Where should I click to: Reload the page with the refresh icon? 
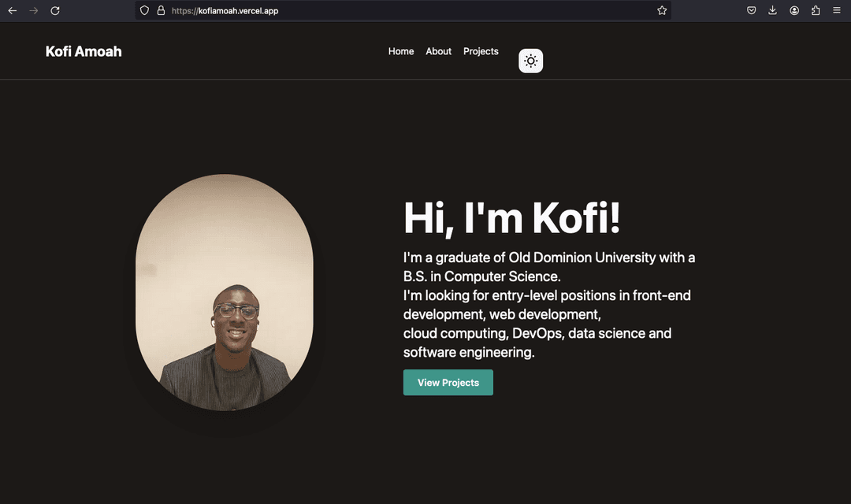click(55, 10)
